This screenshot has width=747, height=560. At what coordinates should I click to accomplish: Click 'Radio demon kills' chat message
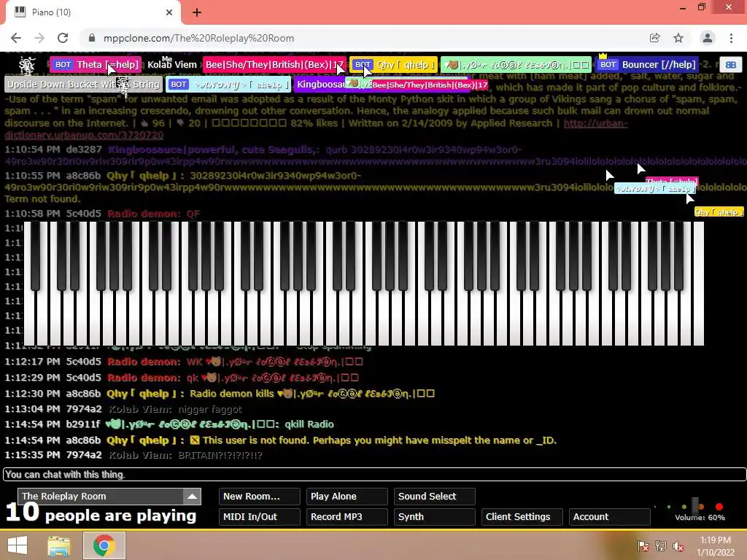pos(312,394)
